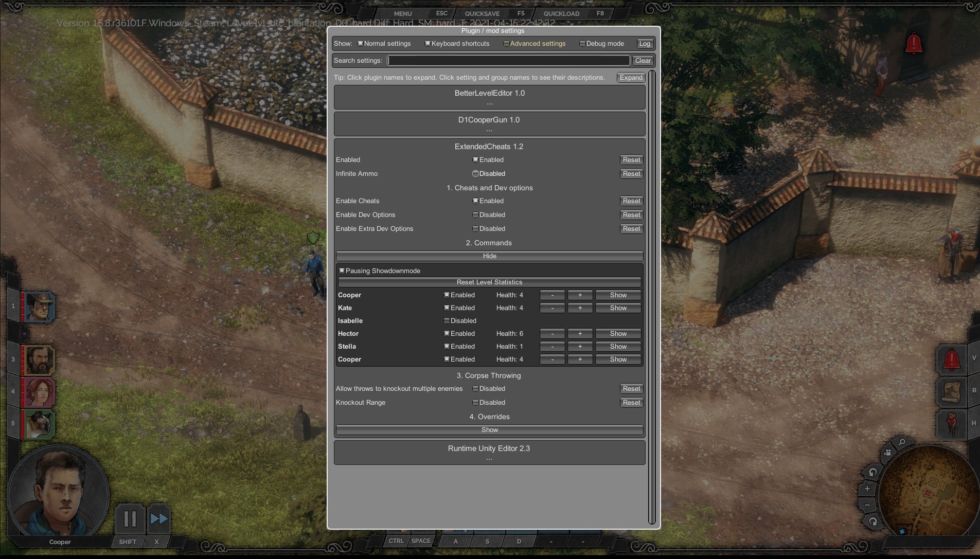
Task: Click the SPACE key hint at the bottom
Action: (421, 541)
